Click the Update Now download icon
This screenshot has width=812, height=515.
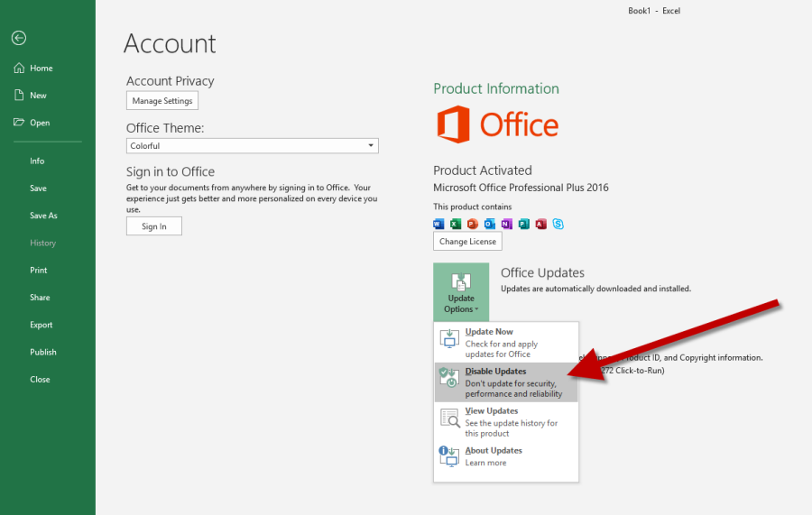coord(449,338)
